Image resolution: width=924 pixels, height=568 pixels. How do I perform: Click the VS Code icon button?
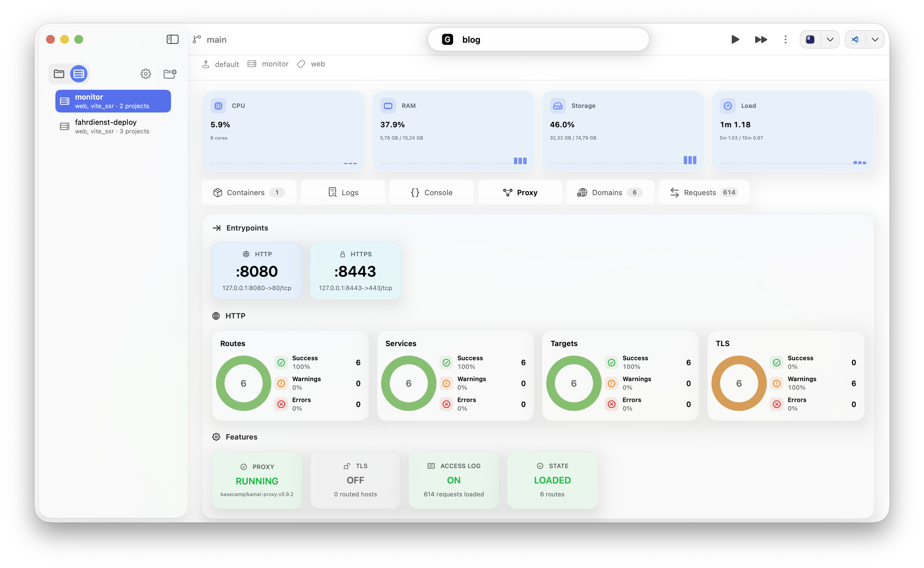tap(855, 39)
